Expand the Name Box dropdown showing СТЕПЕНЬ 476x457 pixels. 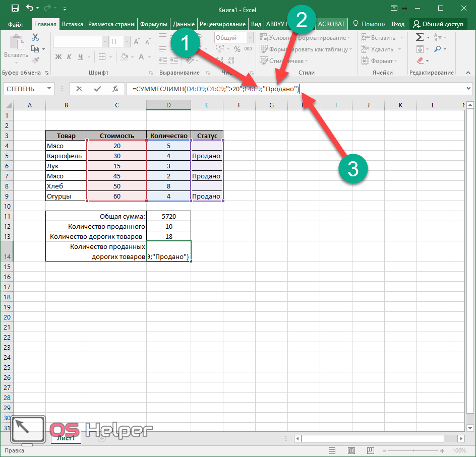click(x=49, y=89)
